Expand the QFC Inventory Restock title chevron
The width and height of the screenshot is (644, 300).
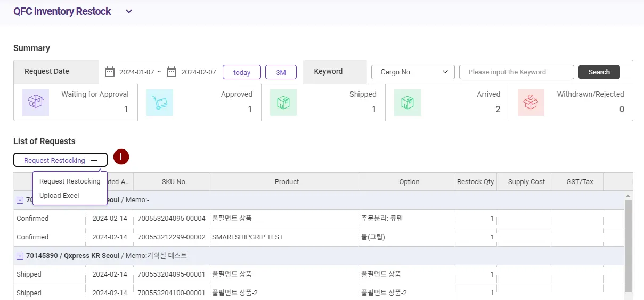pos(129,11)
